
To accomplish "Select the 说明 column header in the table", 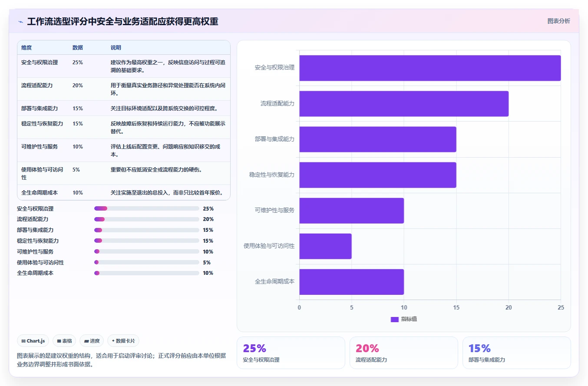I will tap(116, 47).
